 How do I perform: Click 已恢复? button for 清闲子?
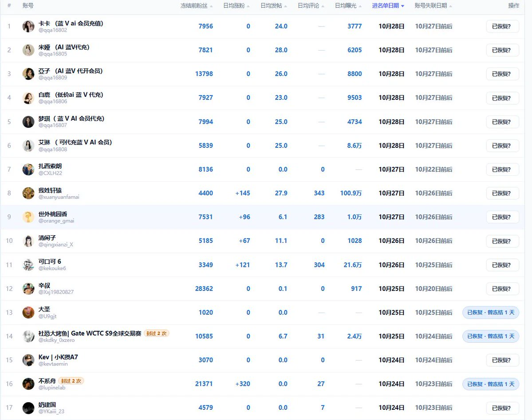coord(501,241)
